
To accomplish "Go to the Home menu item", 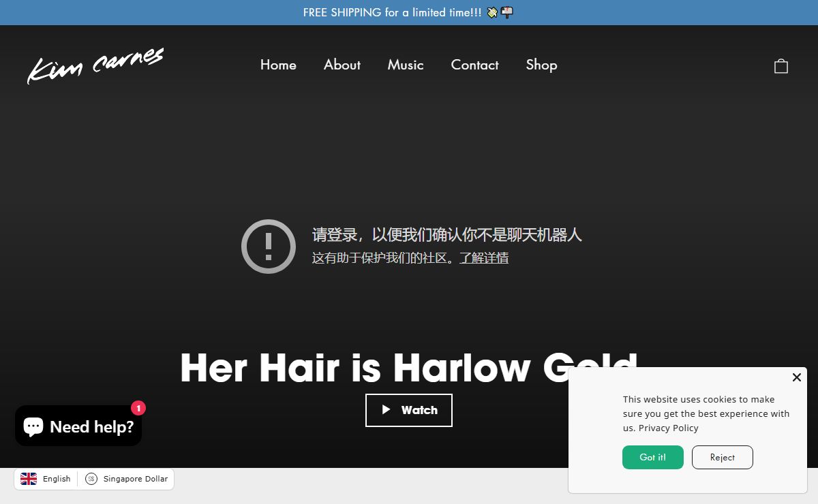I will pyautogui.click(x=278, y=65).
